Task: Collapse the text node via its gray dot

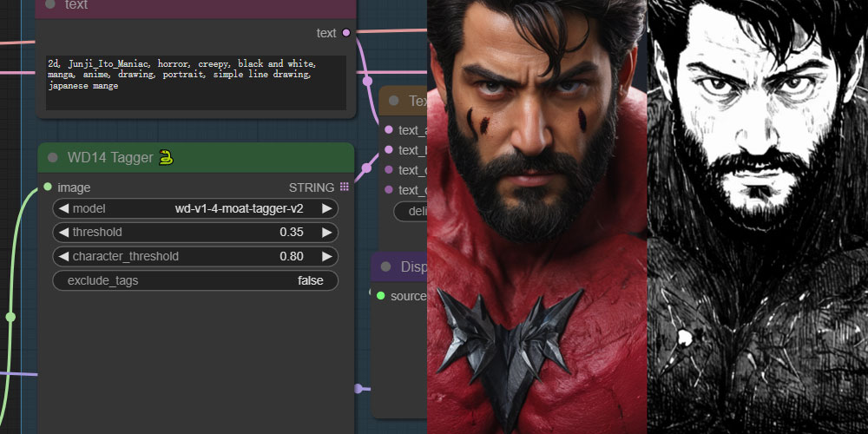Action: tap(49, 4)
